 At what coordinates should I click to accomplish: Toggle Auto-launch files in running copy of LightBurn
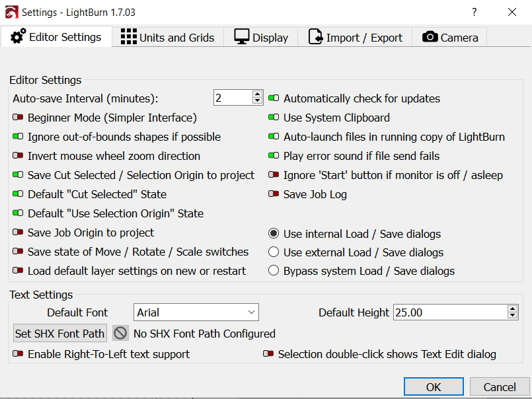tap(274, 136)
